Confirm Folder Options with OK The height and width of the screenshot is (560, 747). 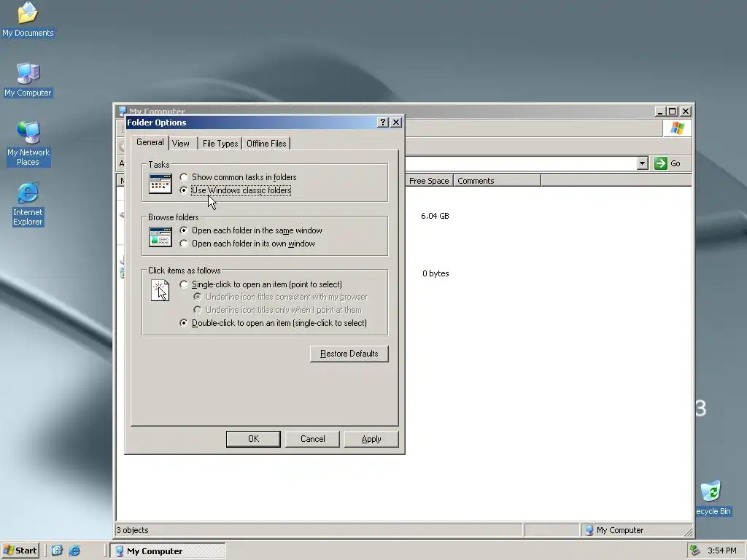pyautogui.click(x=253, y=439)
